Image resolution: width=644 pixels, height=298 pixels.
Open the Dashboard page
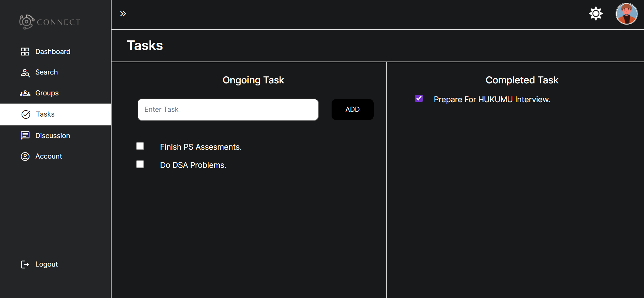53,52
